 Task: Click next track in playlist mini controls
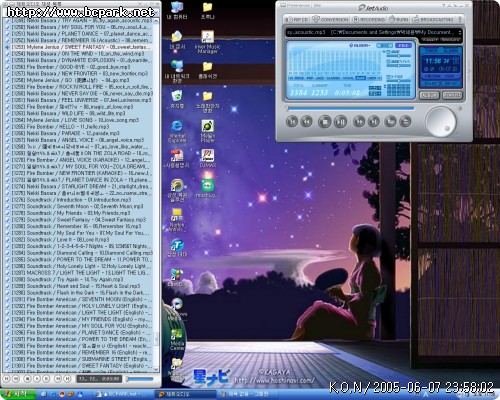[x=68, y=379]
